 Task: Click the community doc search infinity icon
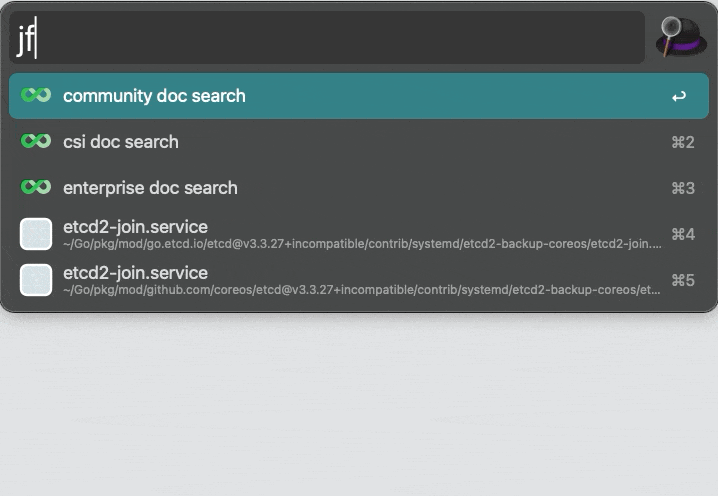pos(36,96)
